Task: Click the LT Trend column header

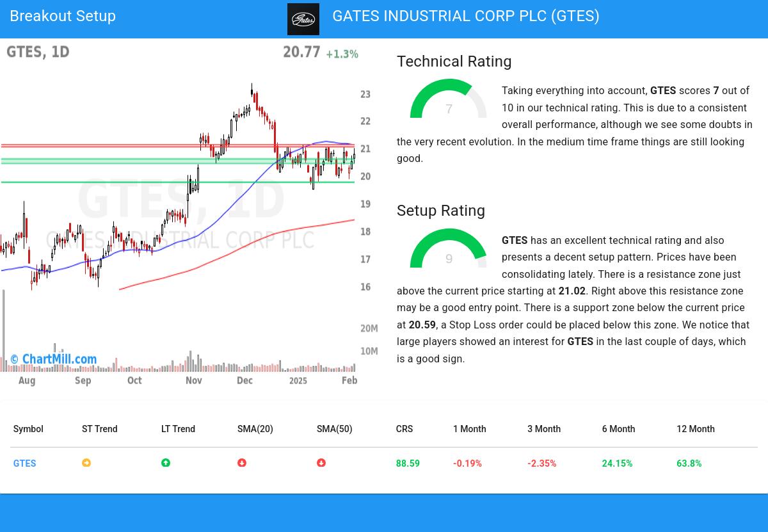Action: pyautogui.click(x=178, y=429)
